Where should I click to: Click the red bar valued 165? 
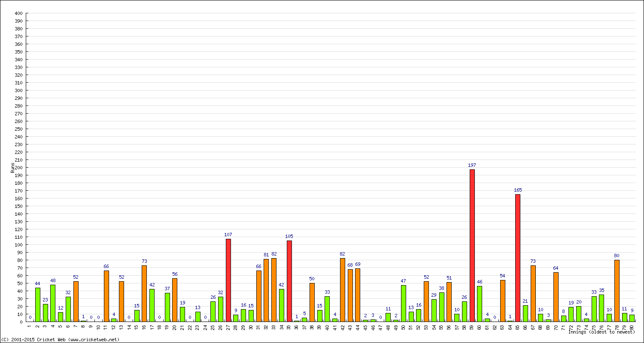(x=518, y=258)
